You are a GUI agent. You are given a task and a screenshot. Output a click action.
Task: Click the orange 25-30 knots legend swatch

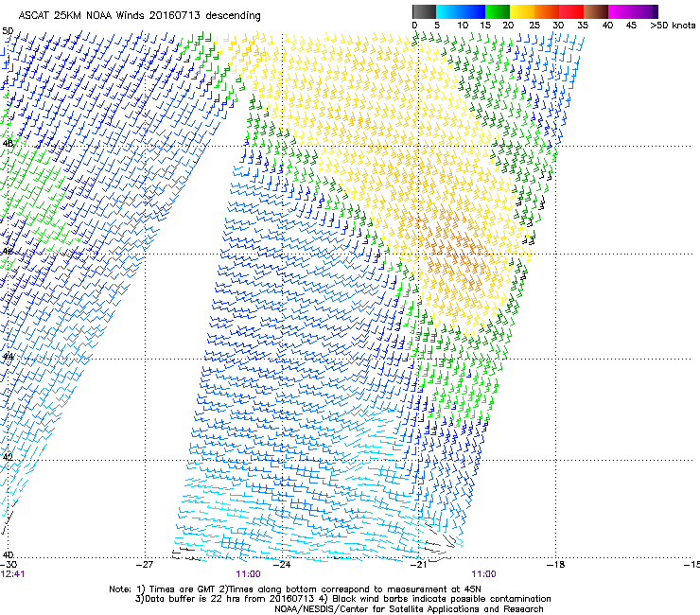pos(547,11)
